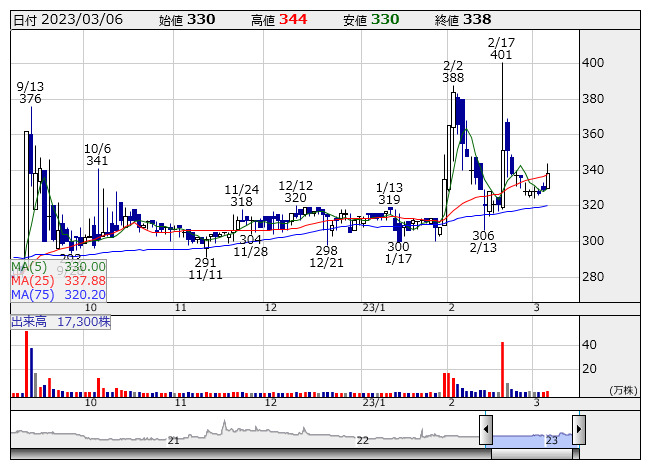
Task: Click the 22 year marker in overview
Action: click(363, 440)
